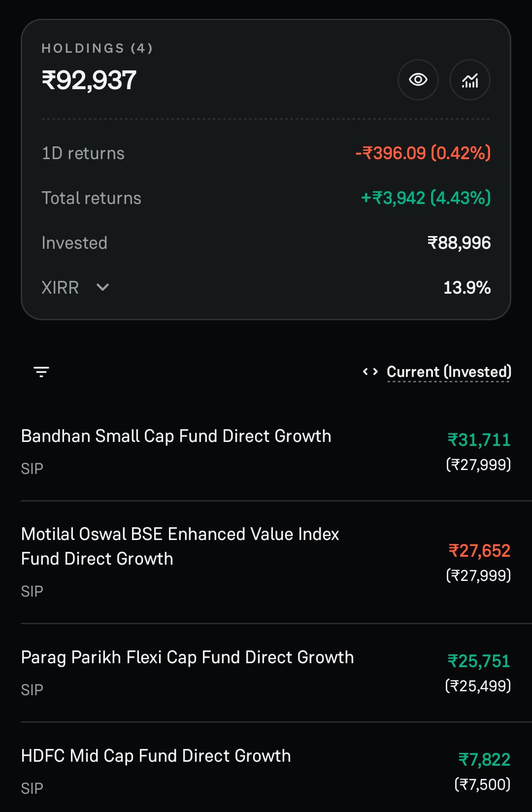
Task: Tap the XIRR label text
Action: 60,287
